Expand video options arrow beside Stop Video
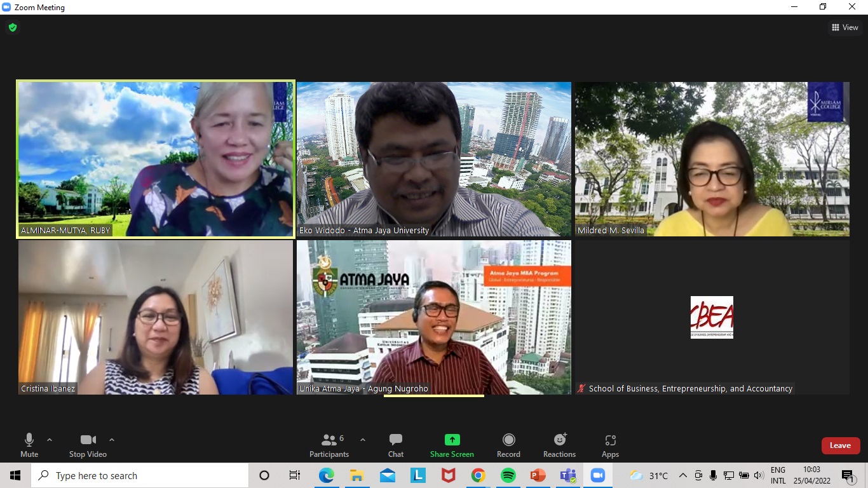This screenshot has width=868, height=488. 112,440
